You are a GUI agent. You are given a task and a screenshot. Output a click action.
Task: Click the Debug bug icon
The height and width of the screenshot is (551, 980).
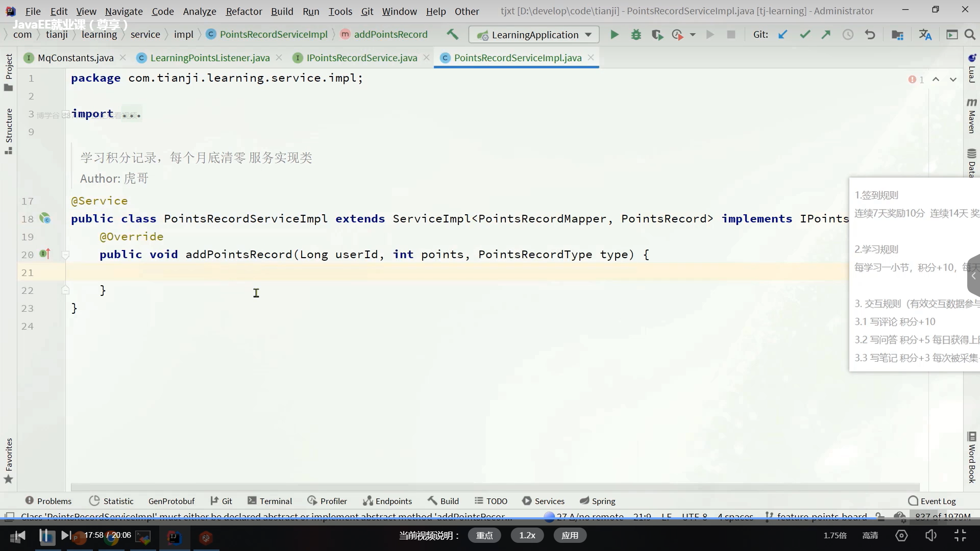click(x=636, y=35)
